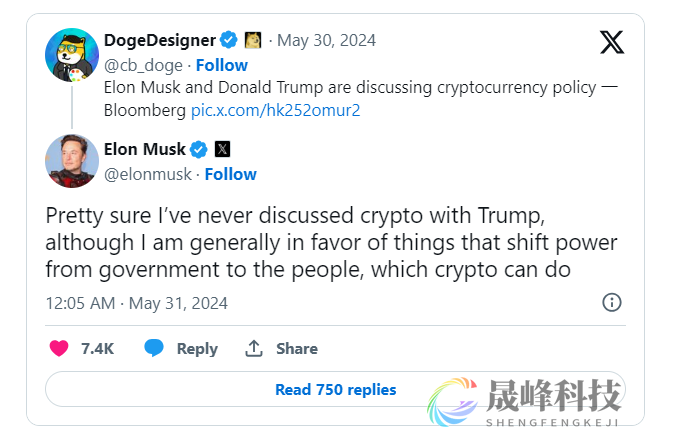Click the Share upload icon
The width and height of the screenshot is (677, 427).
254,348
